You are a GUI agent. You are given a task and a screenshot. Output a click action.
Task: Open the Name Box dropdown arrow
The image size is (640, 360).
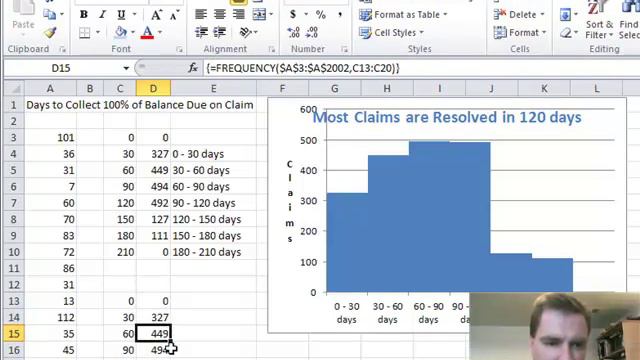(x=126, y=68)
